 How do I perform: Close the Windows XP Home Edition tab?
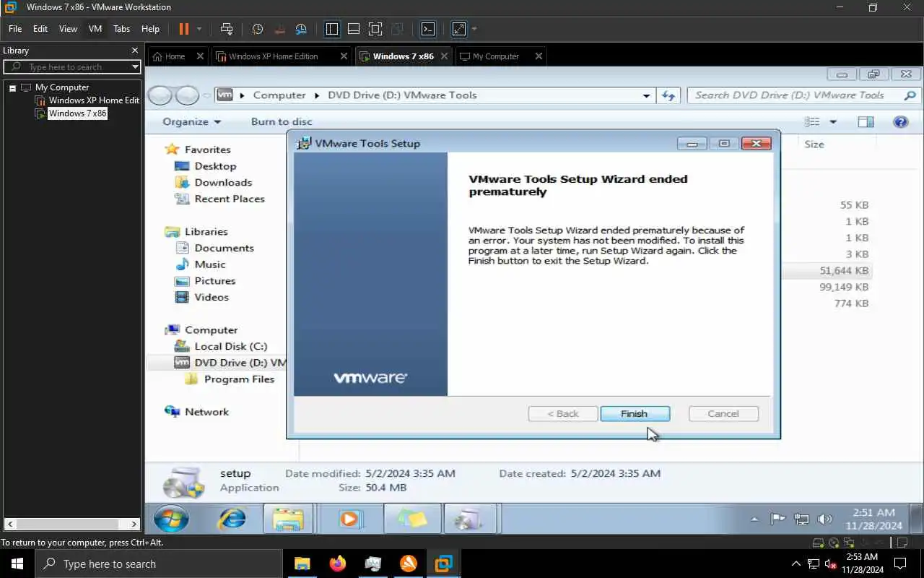344,56
